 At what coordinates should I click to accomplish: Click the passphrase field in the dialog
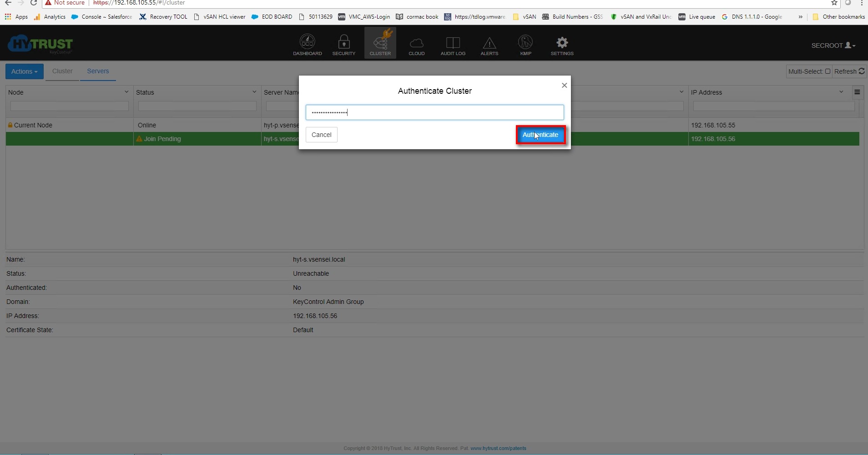click(434, 112)
